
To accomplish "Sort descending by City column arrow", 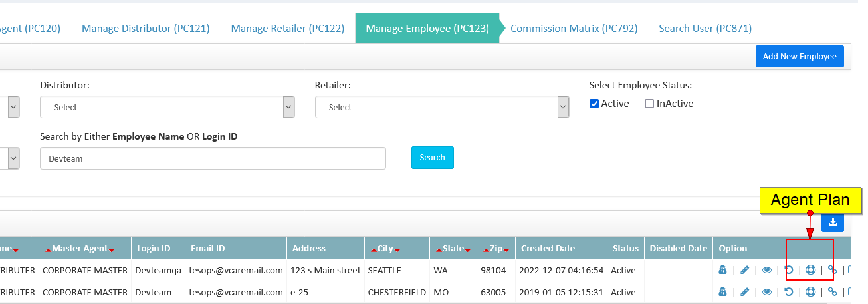I will tap(397, 250).
